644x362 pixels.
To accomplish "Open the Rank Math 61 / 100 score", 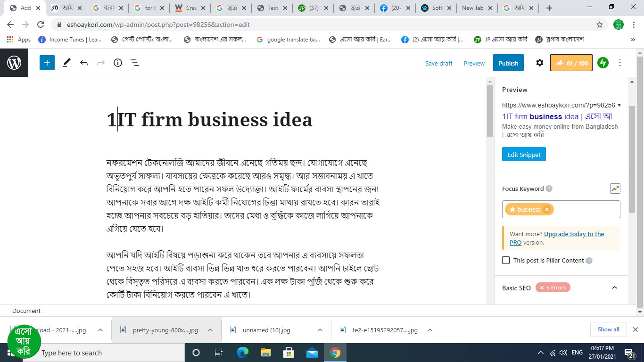I will point(571,63).
